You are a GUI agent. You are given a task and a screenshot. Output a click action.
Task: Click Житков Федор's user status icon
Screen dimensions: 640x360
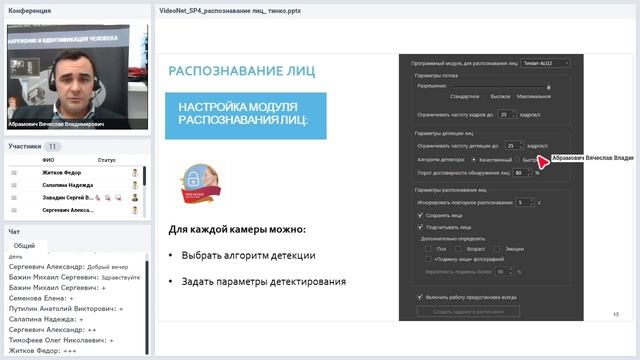pyautogui.click(x=135, y=173)
